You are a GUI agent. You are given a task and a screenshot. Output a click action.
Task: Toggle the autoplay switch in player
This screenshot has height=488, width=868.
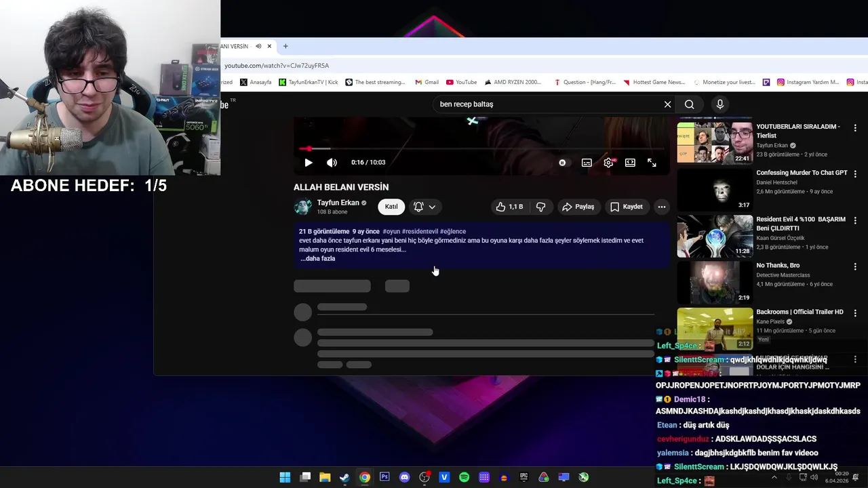pyautogui.click(x=562, y=163)
